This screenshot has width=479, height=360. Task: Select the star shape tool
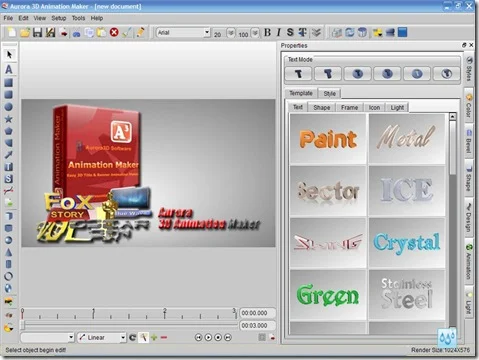[9, 119]
